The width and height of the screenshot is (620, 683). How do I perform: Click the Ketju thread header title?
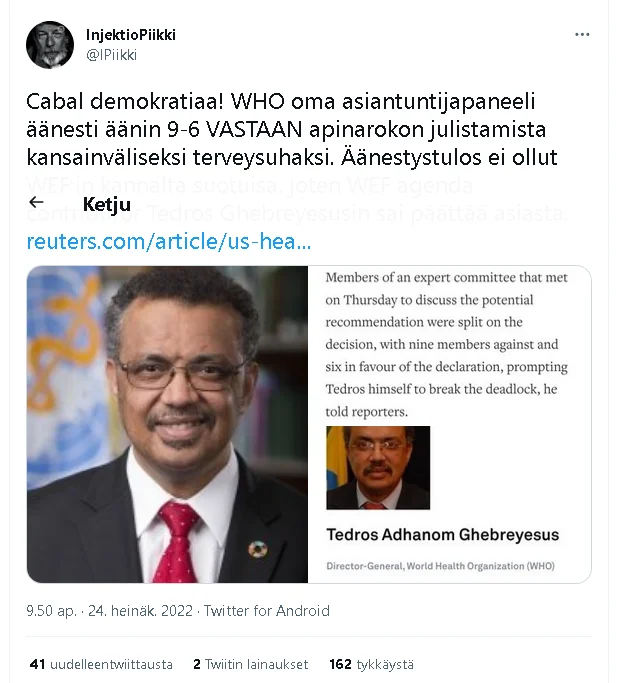click(x=107, y=204)
